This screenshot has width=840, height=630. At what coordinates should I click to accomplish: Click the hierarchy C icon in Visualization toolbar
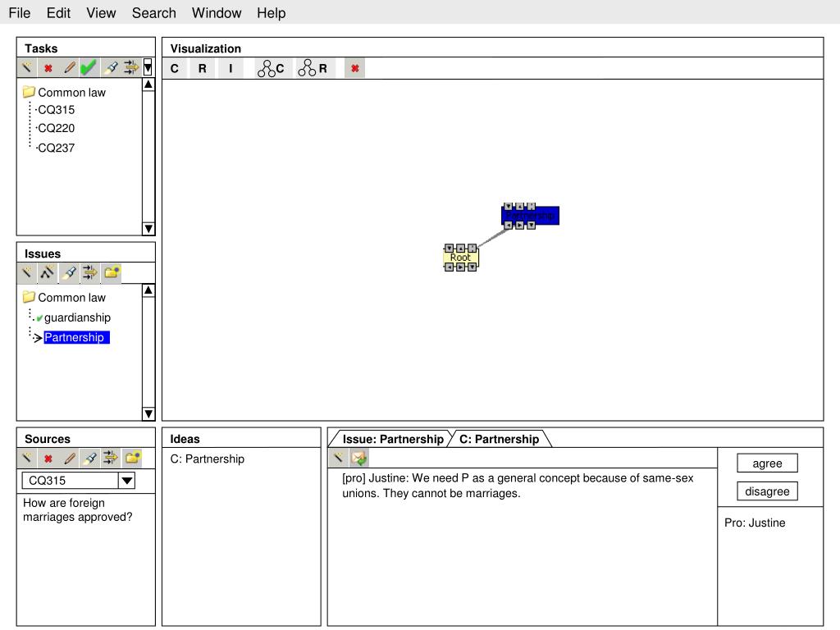(271, 69)
